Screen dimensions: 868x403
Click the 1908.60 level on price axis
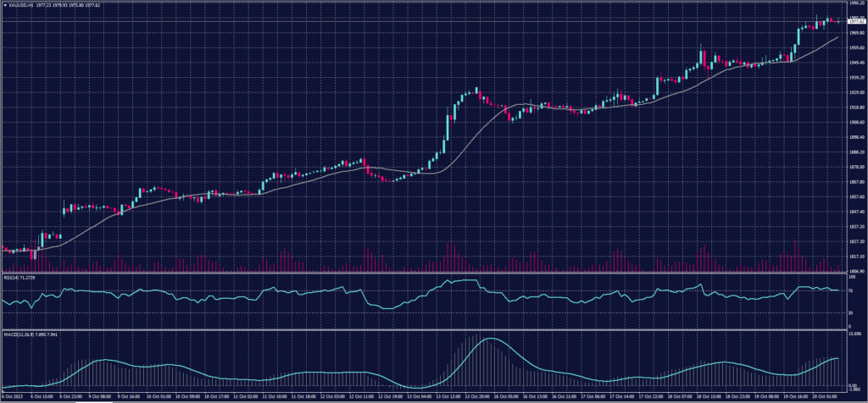(x=856, y=122)
